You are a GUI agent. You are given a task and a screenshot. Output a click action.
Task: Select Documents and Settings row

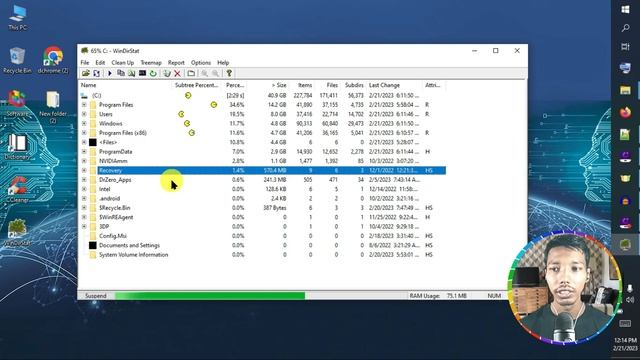point(262,245)
